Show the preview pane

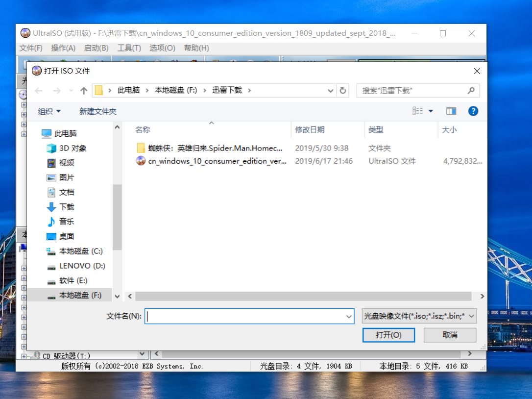pyautogui.click(x=451, y=111)
